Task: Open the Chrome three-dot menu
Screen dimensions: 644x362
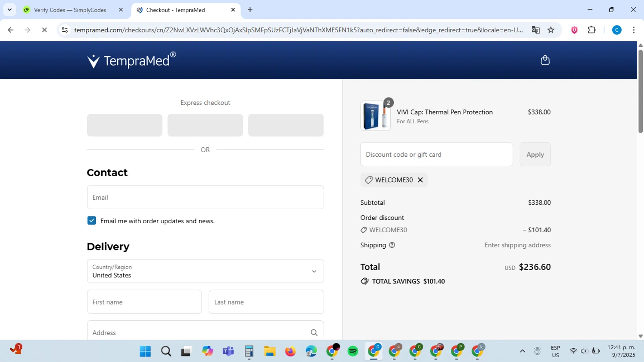Action: click(634, 30)
